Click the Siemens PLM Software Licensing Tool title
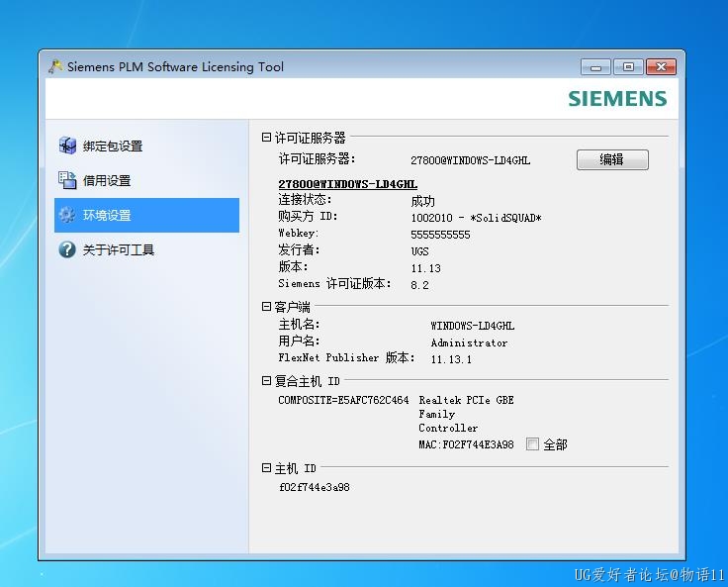 click(175, 67)
